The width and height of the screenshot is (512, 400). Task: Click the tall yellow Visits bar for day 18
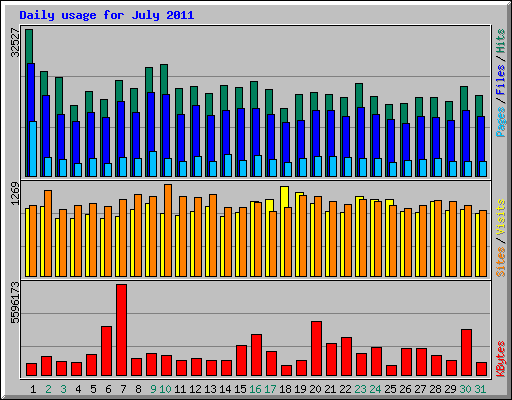point(285,197)
